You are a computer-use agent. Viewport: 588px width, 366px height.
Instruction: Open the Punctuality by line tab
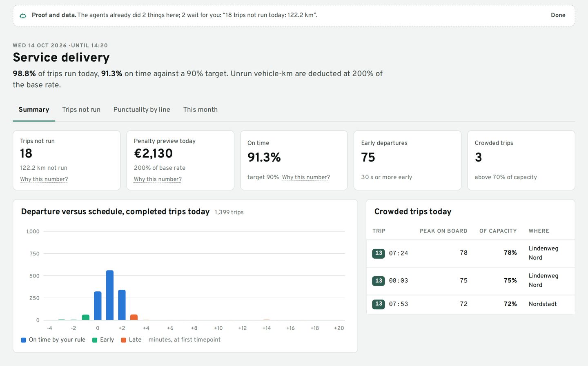142,110
